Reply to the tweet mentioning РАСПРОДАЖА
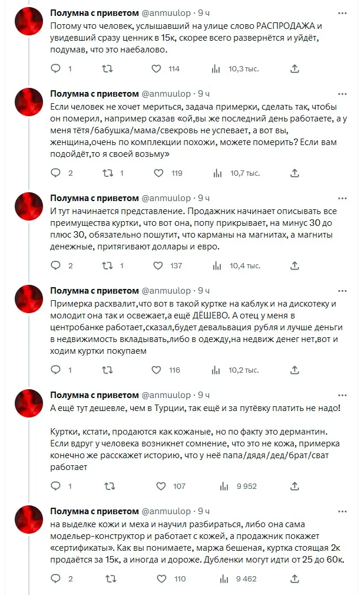364x595 pixels. click(56, 69)
